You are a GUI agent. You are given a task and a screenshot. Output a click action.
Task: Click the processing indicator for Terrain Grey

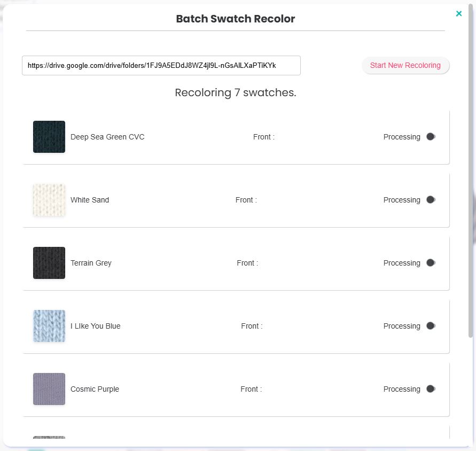pos(431,263)
